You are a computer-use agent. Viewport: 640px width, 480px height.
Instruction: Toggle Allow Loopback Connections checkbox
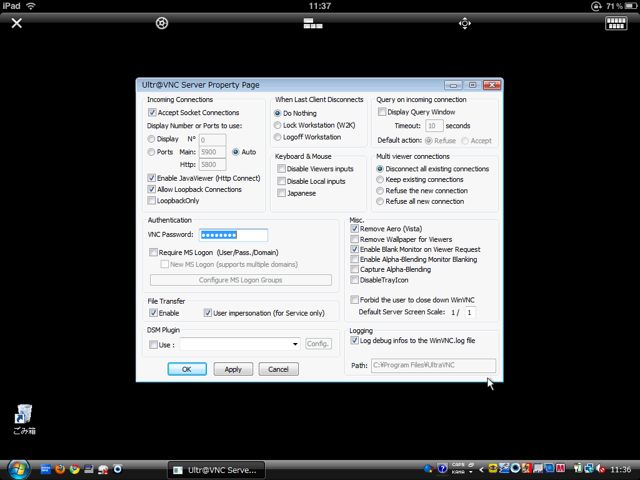tap(151, 189)
